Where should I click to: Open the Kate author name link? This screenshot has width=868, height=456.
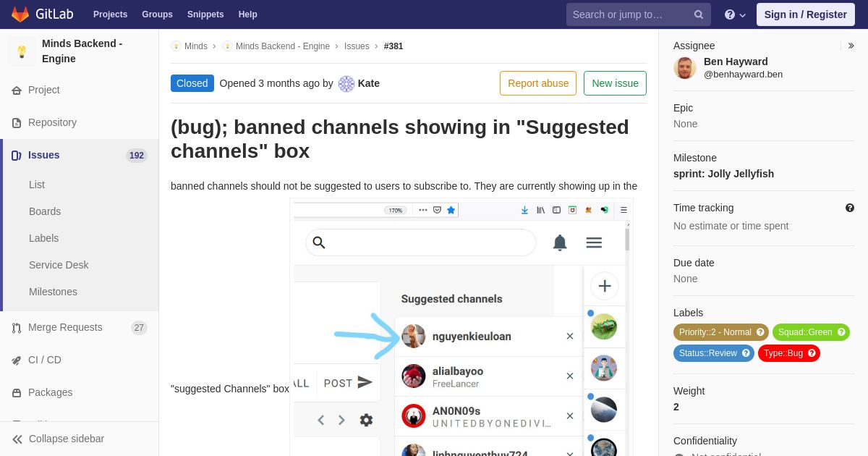[369, 83]
